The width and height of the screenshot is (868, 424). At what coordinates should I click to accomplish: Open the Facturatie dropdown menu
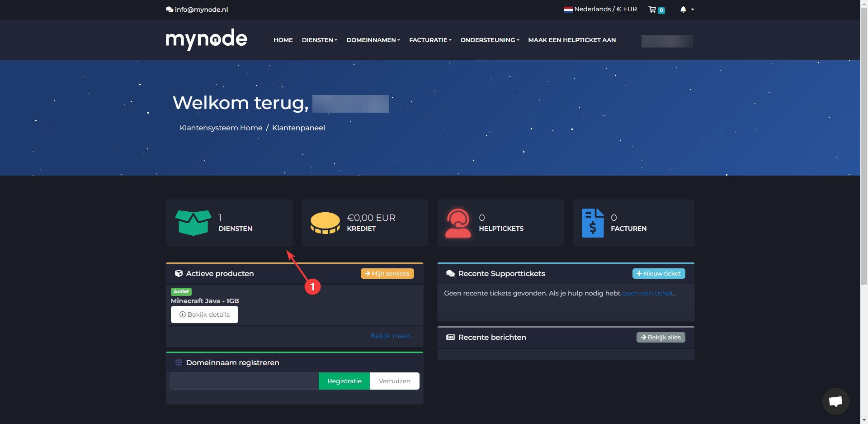(x=430, y=40)
